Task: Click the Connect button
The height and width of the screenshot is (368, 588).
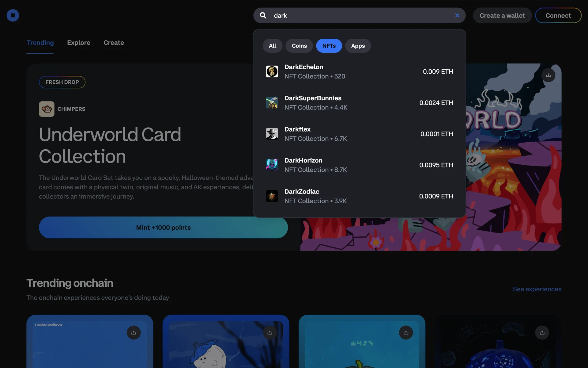Action: (558, 15)
